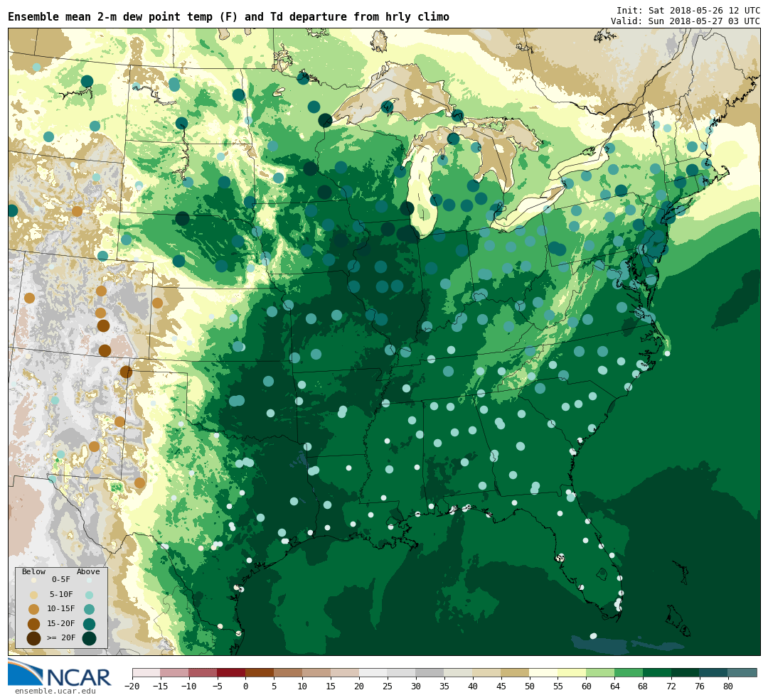Click the below 5-10F tan legend dot
768x700 pixels.
34,596
